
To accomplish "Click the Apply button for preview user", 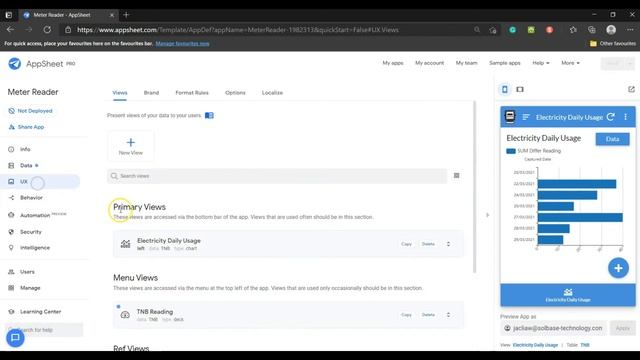I will (x=622, y=328).
